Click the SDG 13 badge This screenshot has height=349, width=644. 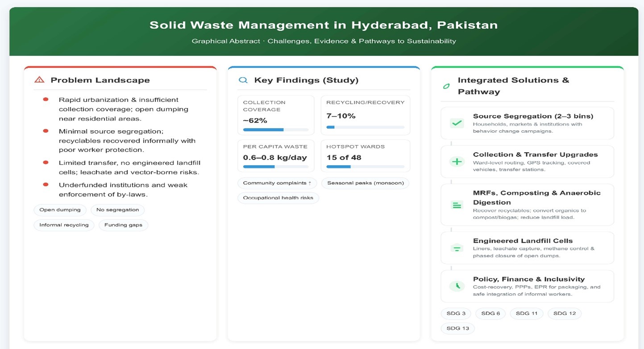[x=457, y=328]
